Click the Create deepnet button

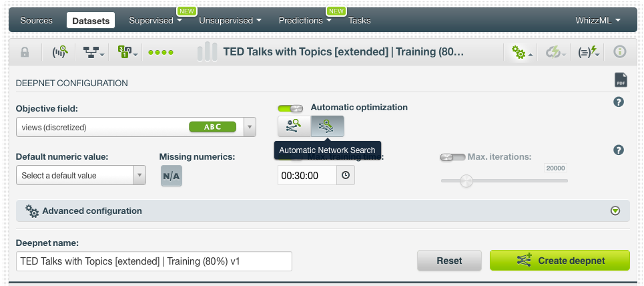click(x=559, y=261)
